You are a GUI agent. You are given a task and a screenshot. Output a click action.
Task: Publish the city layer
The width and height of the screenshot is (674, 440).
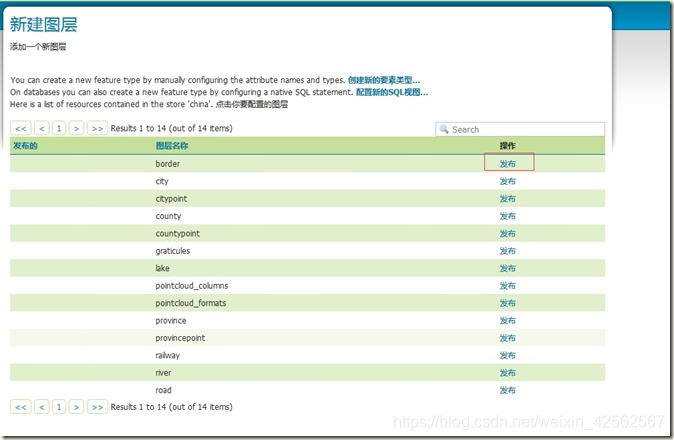coord(508,181)
